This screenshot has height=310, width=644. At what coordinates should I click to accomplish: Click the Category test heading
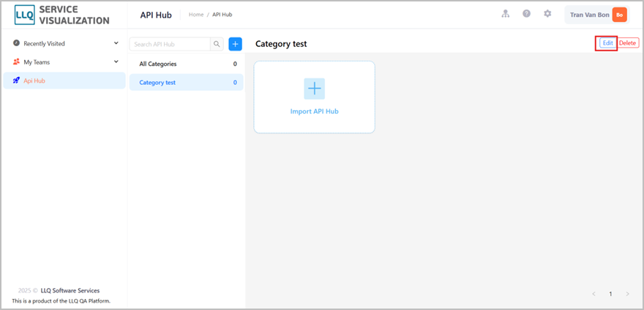281,44
